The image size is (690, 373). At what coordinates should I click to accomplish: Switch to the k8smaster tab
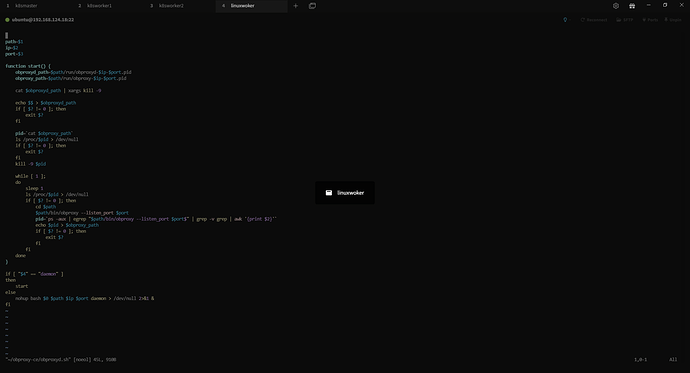click(x=26, y=6)
